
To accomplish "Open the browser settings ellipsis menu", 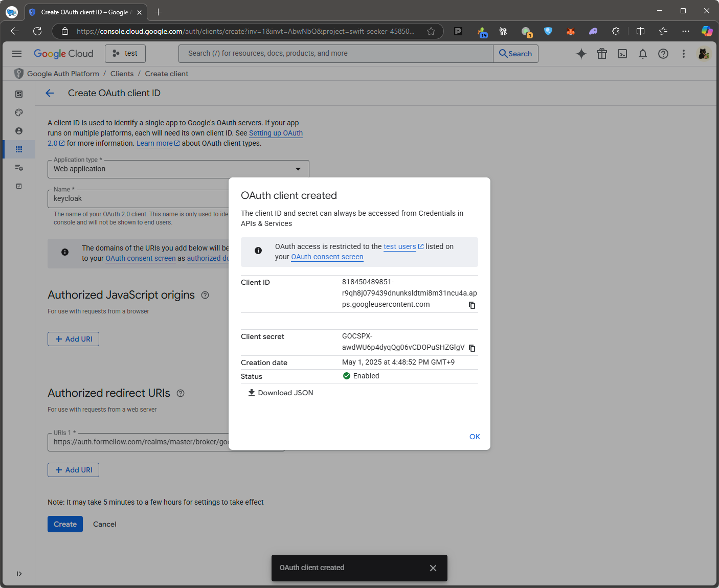I will pyautogui.click(x=686, y=31).
